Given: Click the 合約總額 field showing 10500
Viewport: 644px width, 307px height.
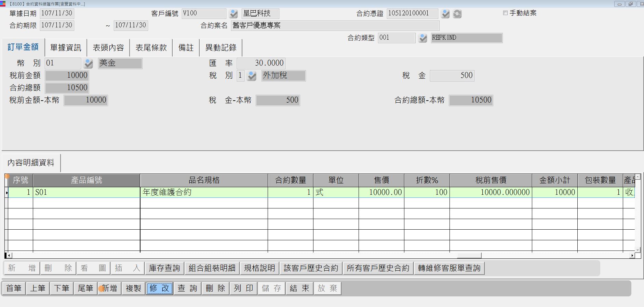Looking at the screenshot, I should pyautogui.click(x=67, y=88).
